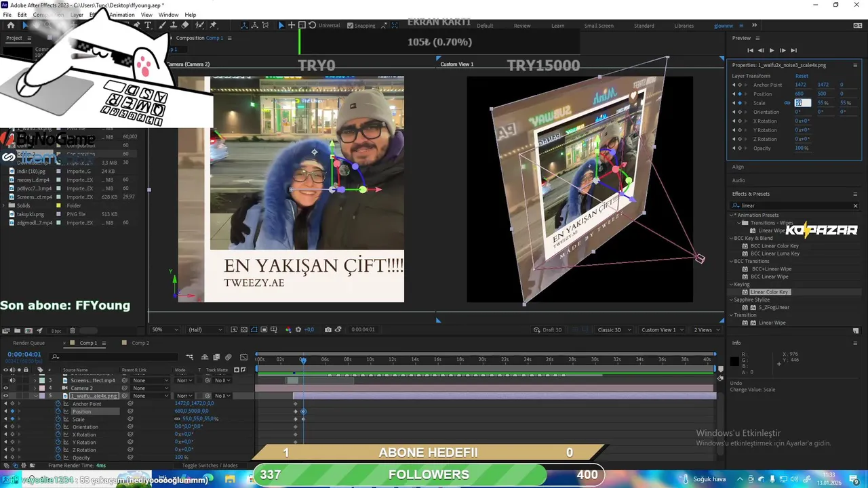
Task: Open the 50% magnification dropdown
Action: (x=165, y=330)
